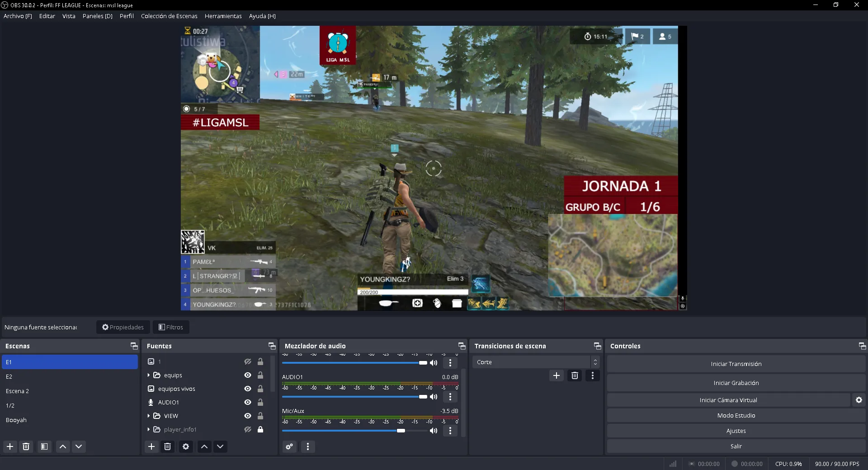This screenshot has height=470, width=868.
Task: Delete the selected source using trash icon
Action: point(167,446)
